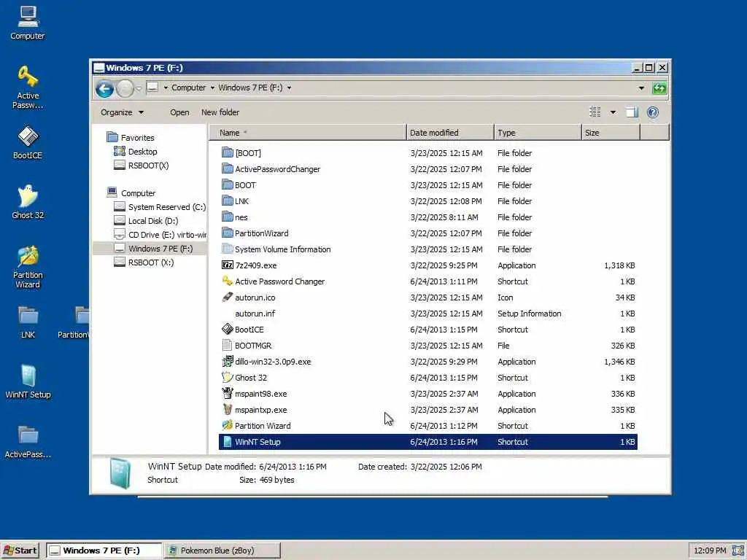This screenshot has height=560, width=747.
Task: Sort by Name column header
Action: (307, 133)
